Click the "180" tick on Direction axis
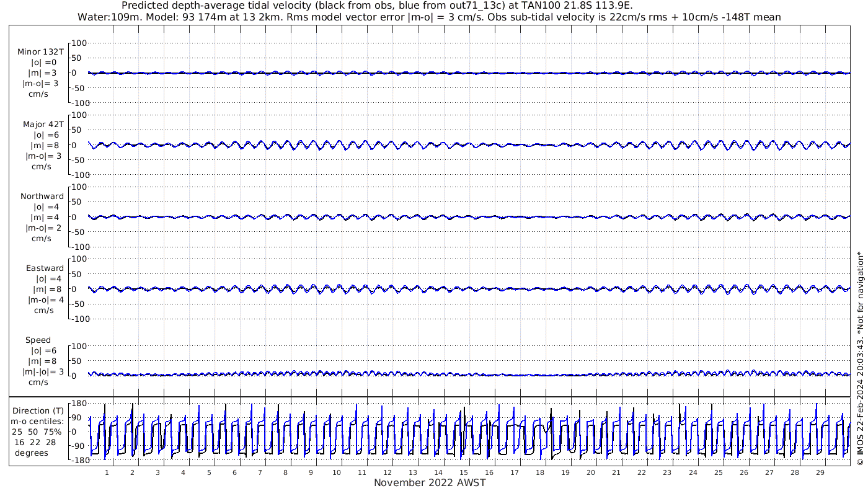This screenshot has height=496, width=868. (77, 404)
